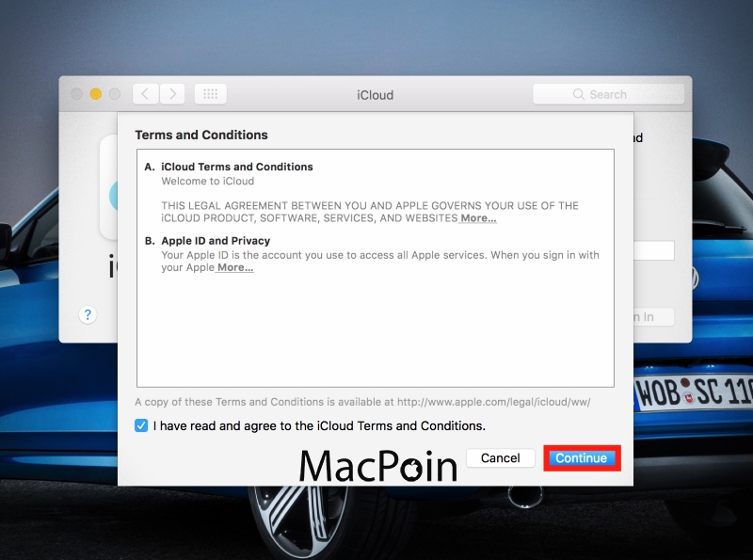This screenshot has width=753, height=560.
Task: Go back with the left chevron toolbar button
Action: point(145,94)
